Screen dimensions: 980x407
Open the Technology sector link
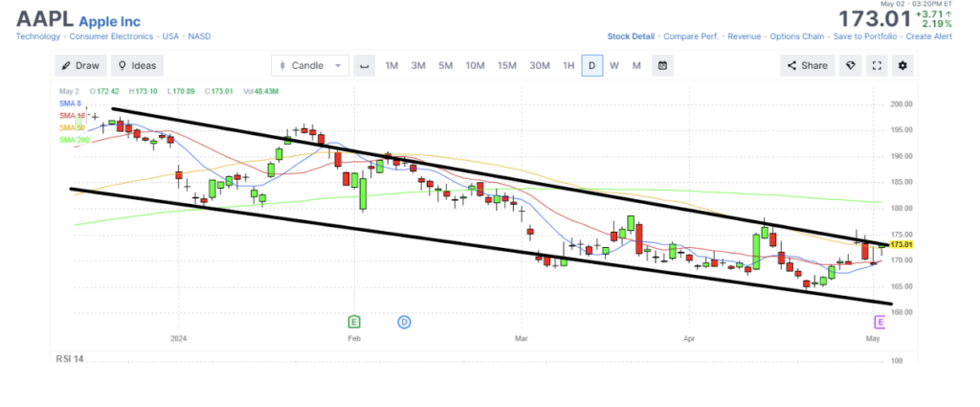(x=38, y=36)
